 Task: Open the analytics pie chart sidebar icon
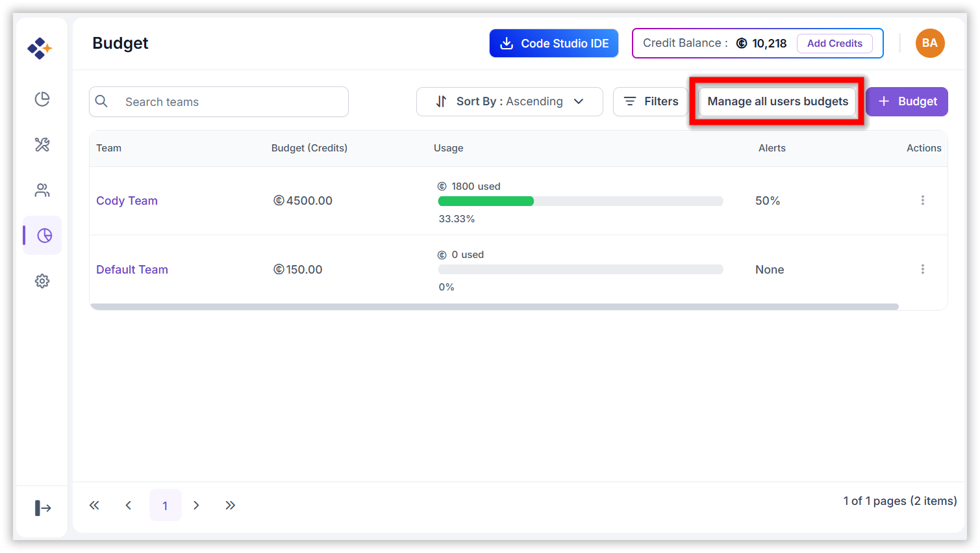tap(42, 99)
